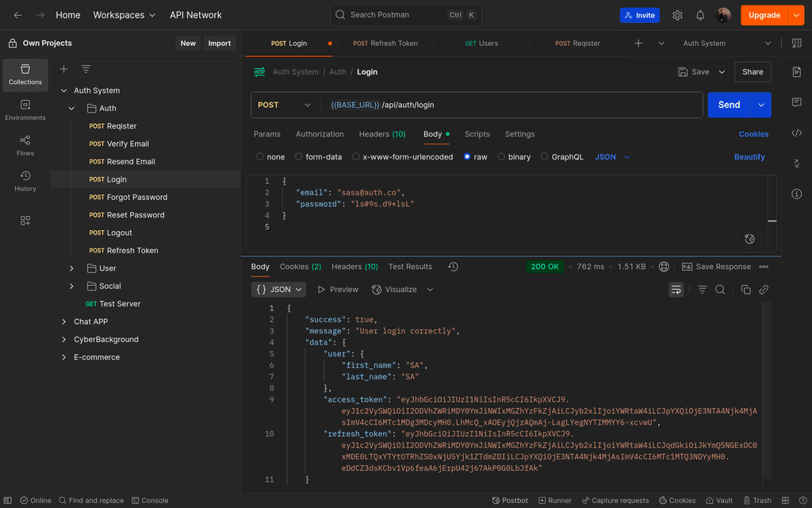This screenshot has height=508, width=812.
Task: Open Environments sidebar panel
Action: tap(25, 110)
